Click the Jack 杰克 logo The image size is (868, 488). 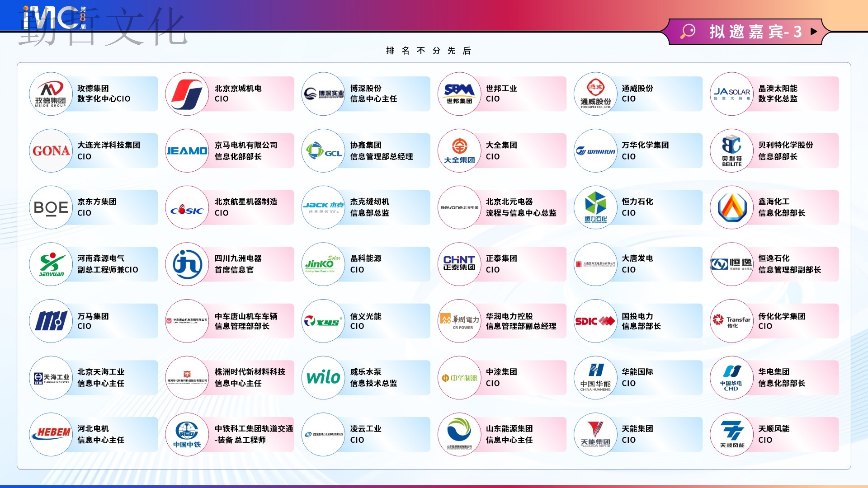pyautogui.click(x=323, y=207)
